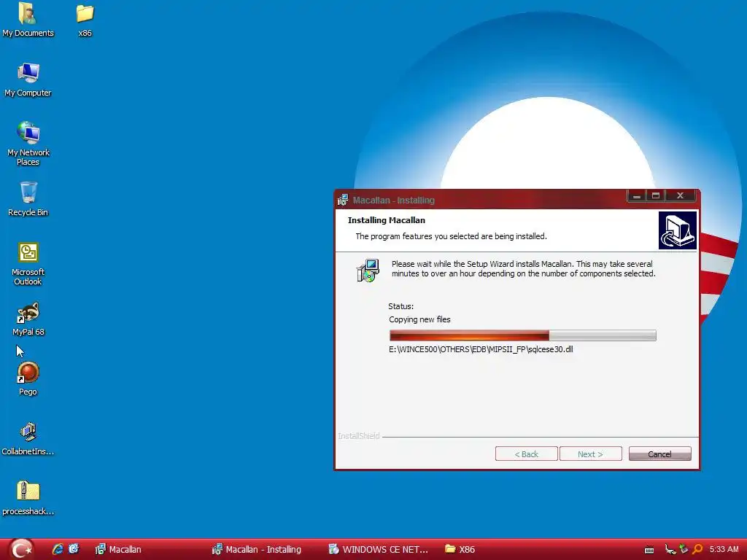Select the MyPal 68 shortcut
This screenshot has width=747, height=560.
tap(28, 319)
